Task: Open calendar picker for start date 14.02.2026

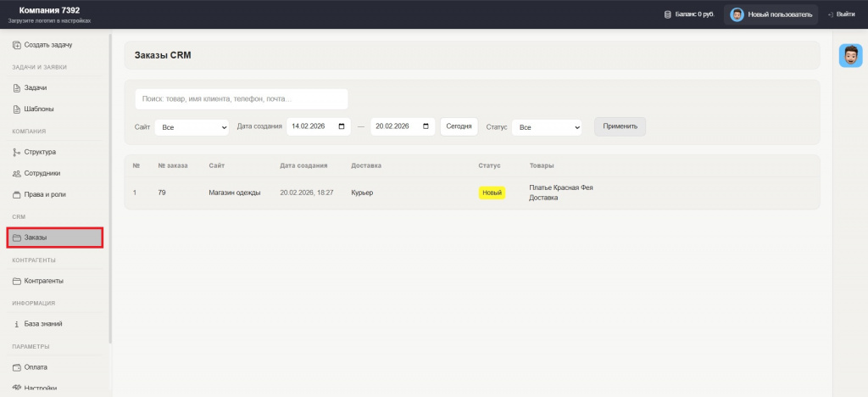Action: [x=342, y=126]
